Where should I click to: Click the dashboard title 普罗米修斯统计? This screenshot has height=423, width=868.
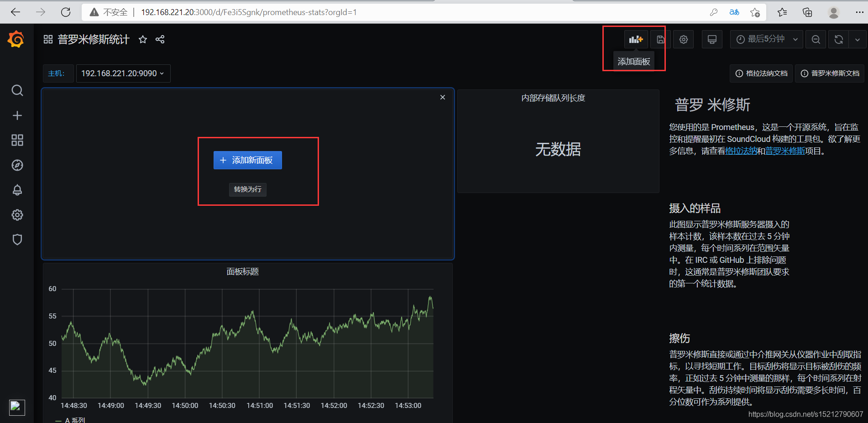click(x=94, y=39)
